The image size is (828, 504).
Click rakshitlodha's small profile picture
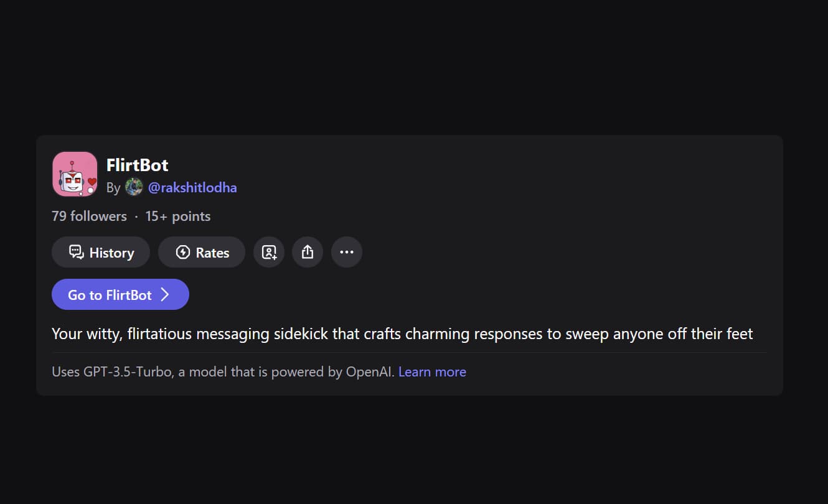134,187
